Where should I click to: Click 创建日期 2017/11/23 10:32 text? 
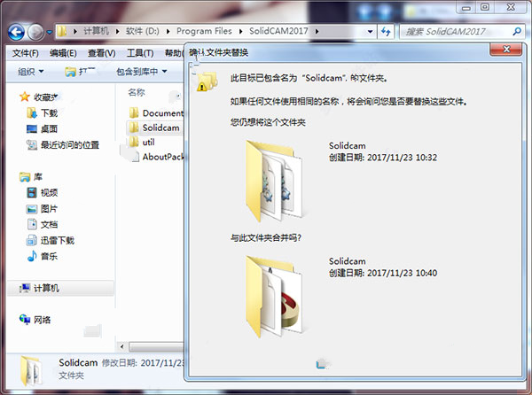383,158
